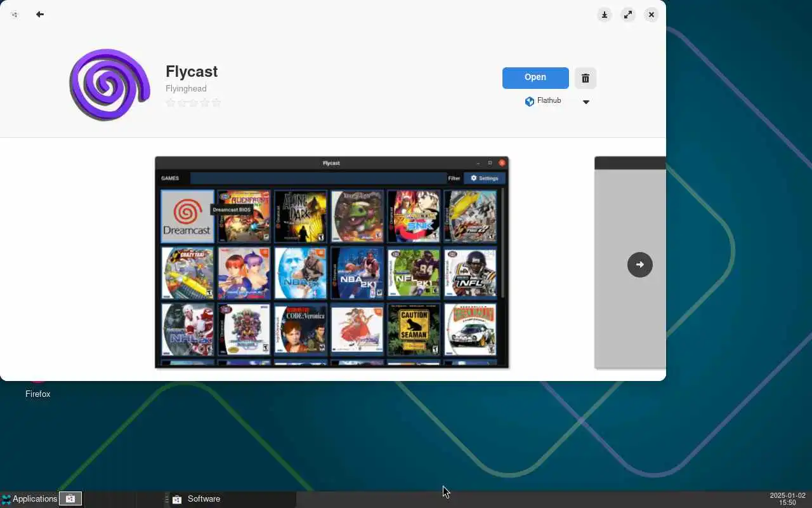The image size is (812, 508).
Task: Click the Applications menu logo icon
Action: coord(6,499)
